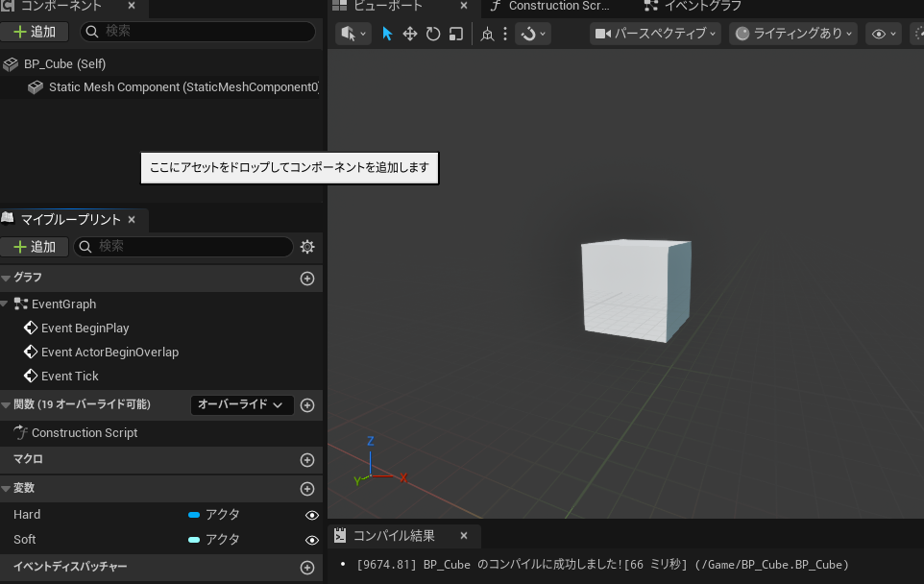The height and width of the screenshot is (584, 924).
Task: Open the selection mode dropdown in viewport toolbar
Action: (x=353, y=34)
